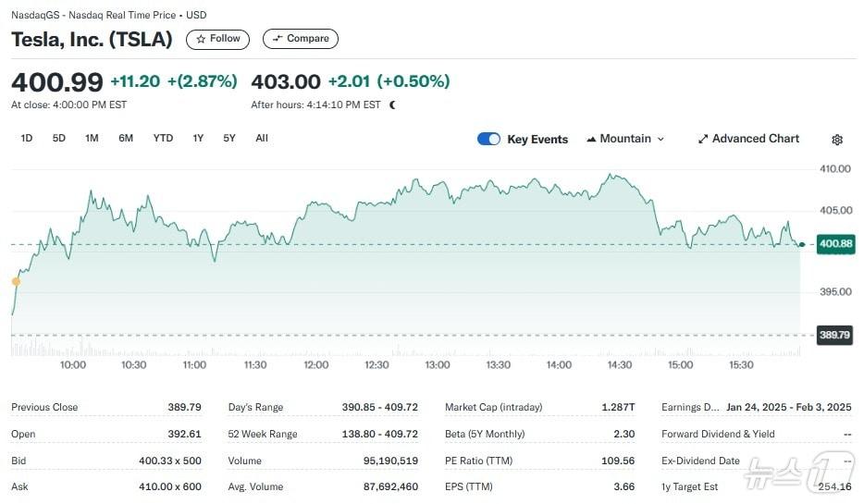Click the 389.79 previous close label on chart
This screenshot has height=504, width=864.
[834, 335]
